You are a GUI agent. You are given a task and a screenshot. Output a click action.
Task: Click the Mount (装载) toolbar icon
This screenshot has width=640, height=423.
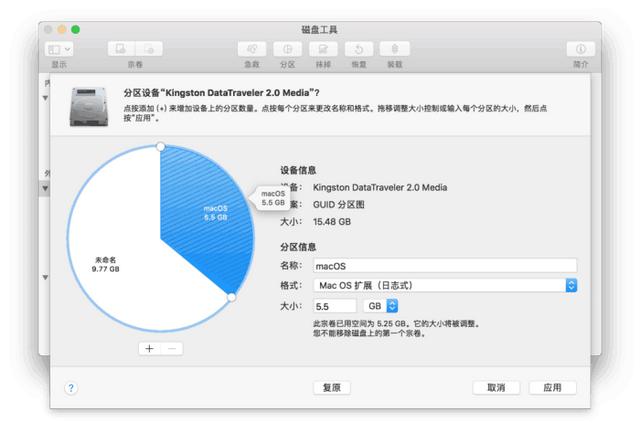(x=395, y=49)
